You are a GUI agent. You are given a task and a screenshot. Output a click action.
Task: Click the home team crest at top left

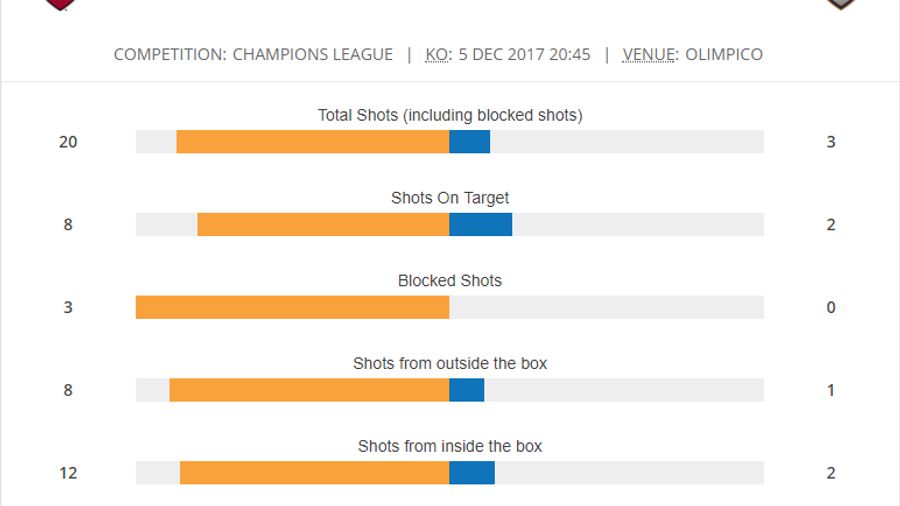click(x=61, y=4)
